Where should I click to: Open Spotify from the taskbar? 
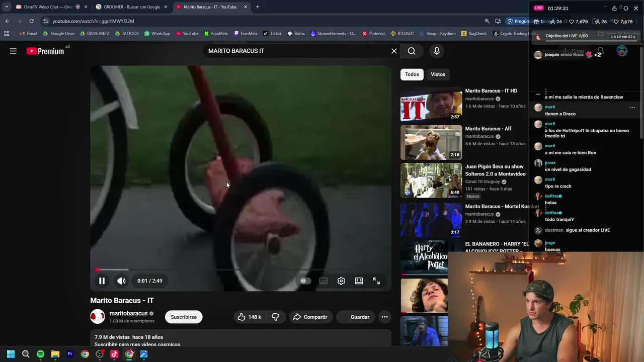[x=40, y=354]
